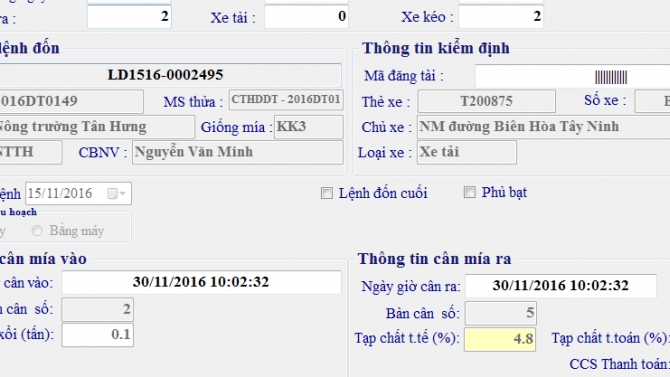The width and height of the screenshot is (670, 377).
Task: Click the Loại xe field showing Xe tải
Action: (467, 152)
